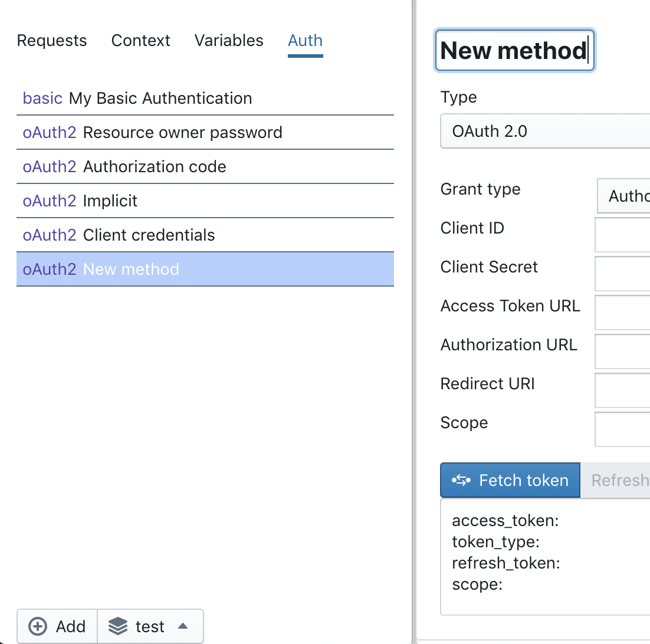The image size is (650, 644).
Task: Switch to the Requests tab
Action: pyautogui.click(x=52, y=41)
